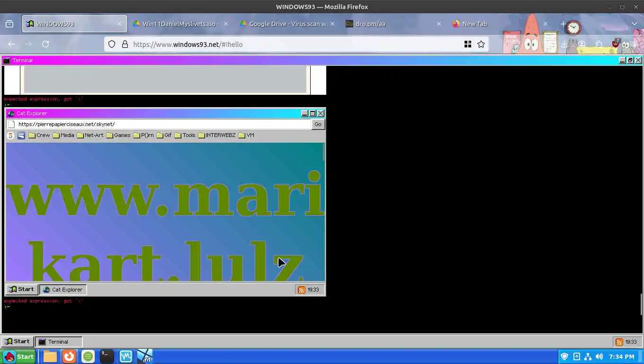Image resolution: width=644 pixels, height=364 pixels.
Task: Switch to the New Tab tab
Action: pos(501,24)
